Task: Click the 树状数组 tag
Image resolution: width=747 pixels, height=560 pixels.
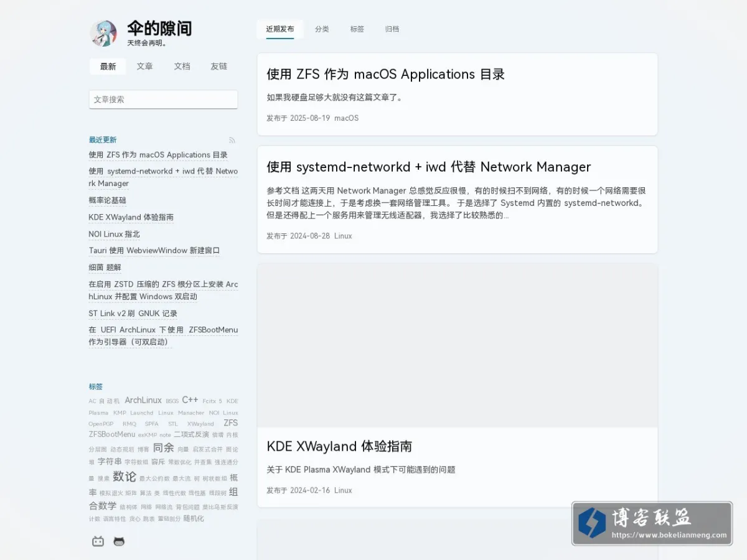Action: 215,478
